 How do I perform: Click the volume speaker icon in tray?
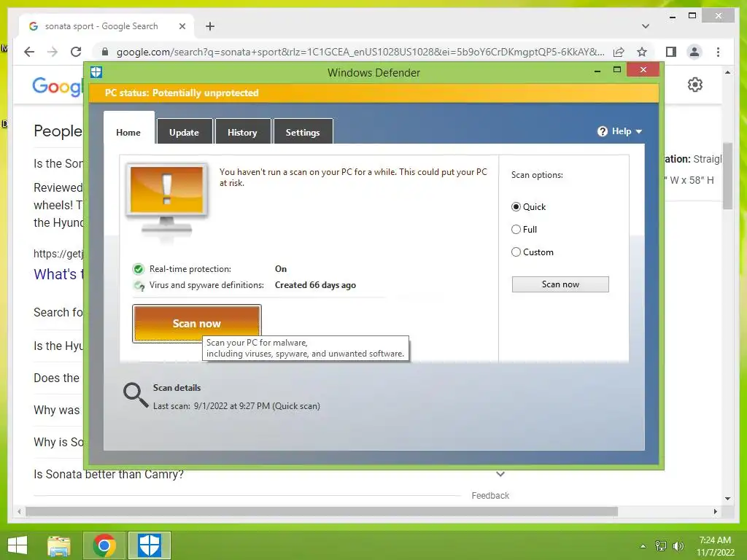pos(678,545)
